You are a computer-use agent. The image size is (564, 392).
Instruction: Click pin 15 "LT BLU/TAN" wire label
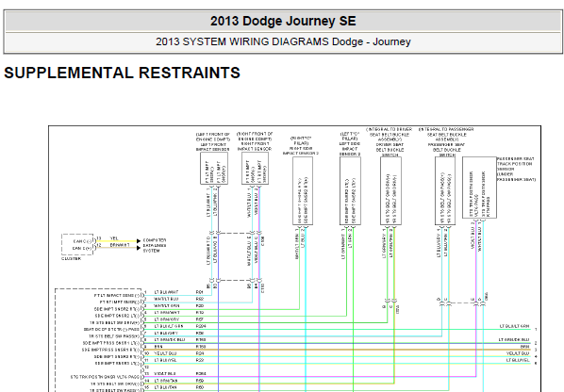point(166,387)
